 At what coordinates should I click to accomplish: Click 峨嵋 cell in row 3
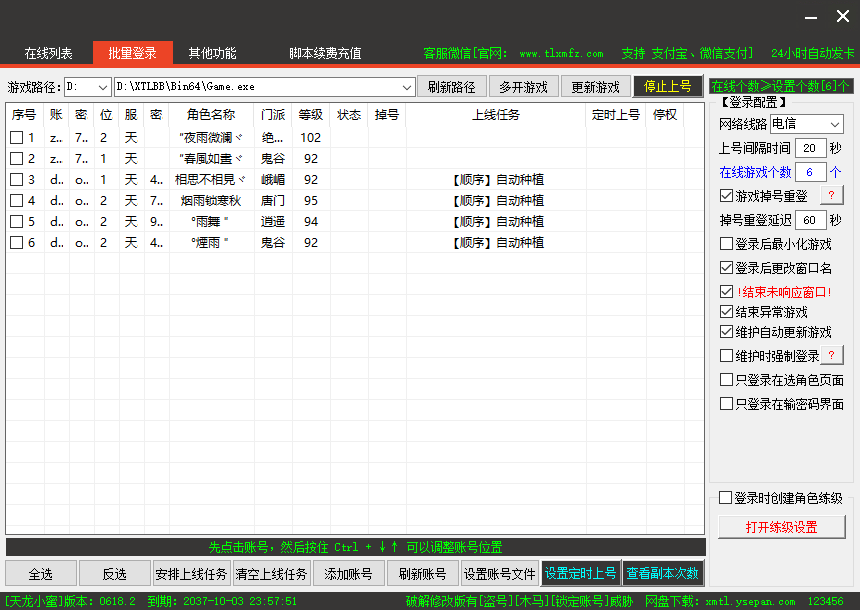click(x=273, y=180)
